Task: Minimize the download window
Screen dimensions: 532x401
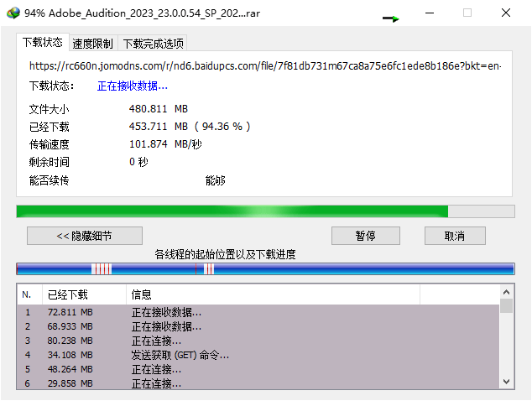Action: [x=430, y=13]
